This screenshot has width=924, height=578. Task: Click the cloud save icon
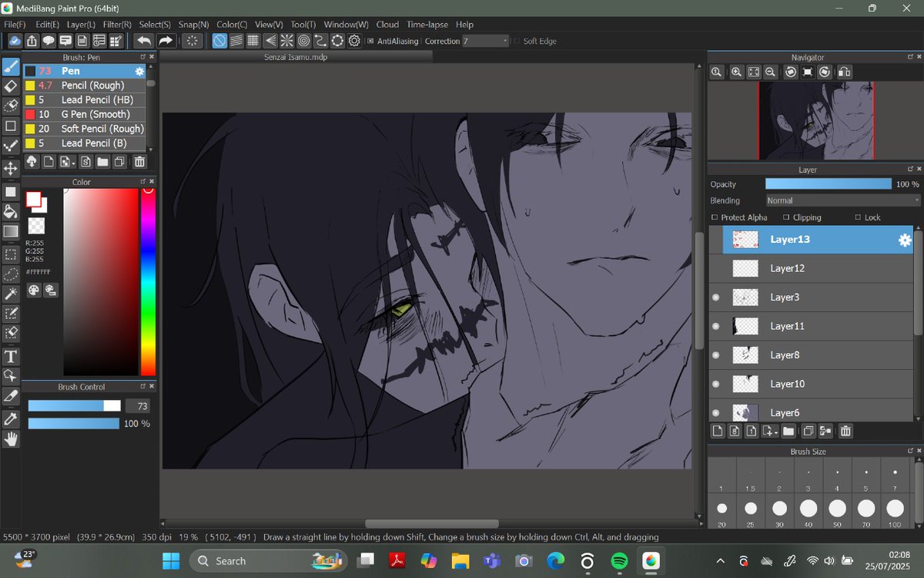(14, 41)
